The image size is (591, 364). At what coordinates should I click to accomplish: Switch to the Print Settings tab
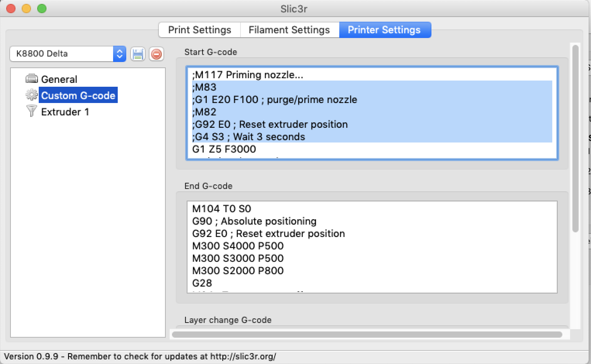(199, 30)
